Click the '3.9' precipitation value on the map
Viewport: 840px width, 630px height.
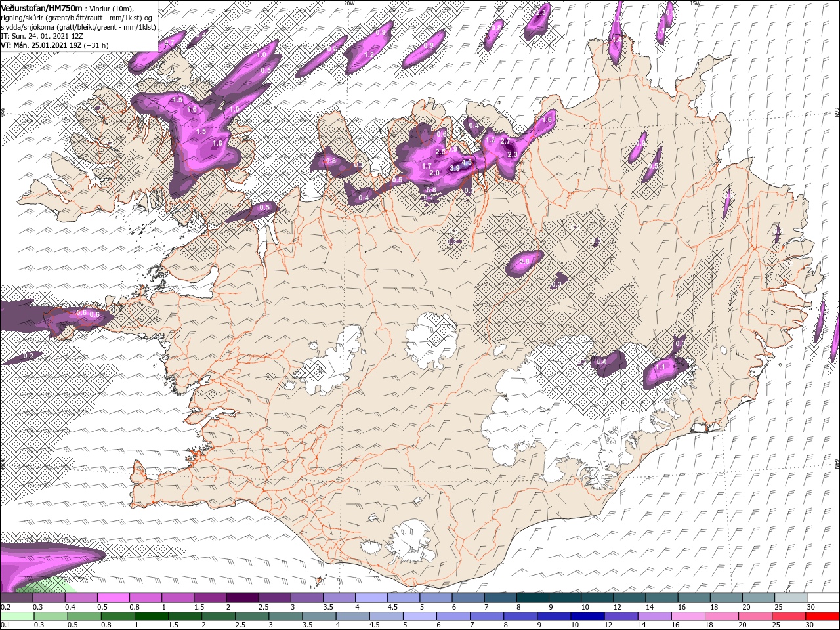[x=455, y=168]
